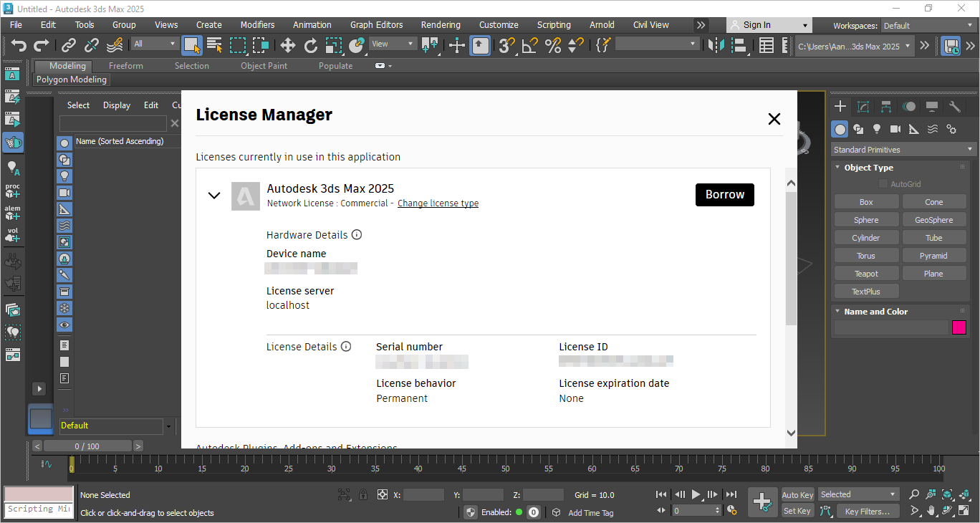Click the Borrow button
The width and height of the screenshot is (980, 523).
click(724, 194)
